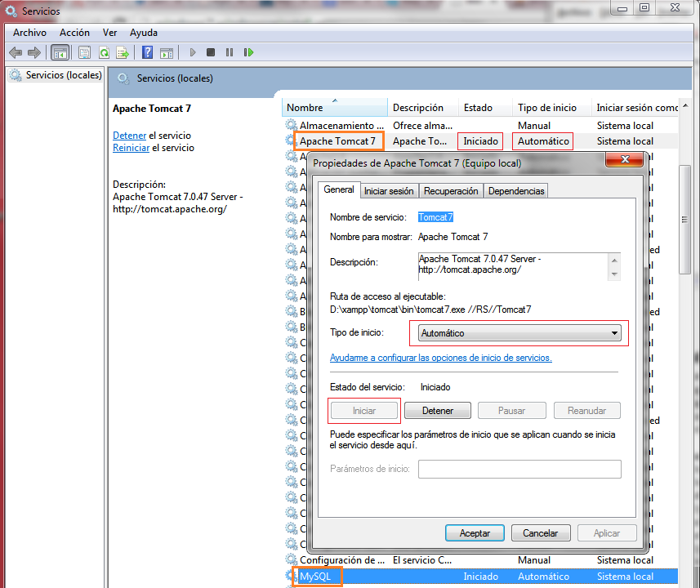The height and width of the screenshot is (588, 700).
Task: Click the Detener button in properties dialog
Action: pyautogui.click(x=438, y=411)
